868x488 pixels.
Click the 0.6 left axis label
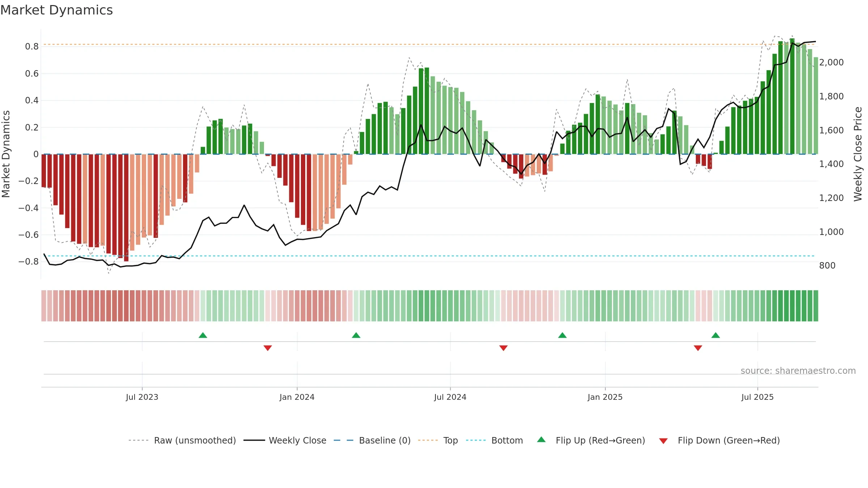pos(32,73)
